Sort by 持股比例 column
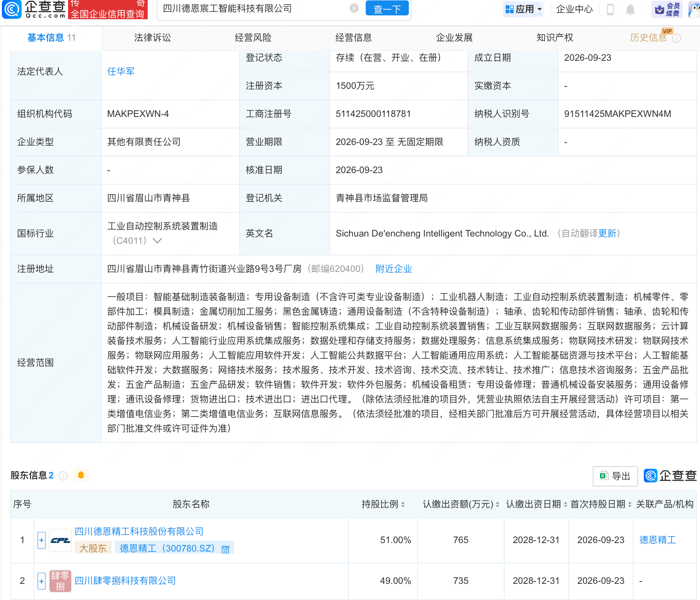 [x=383, y=504]
